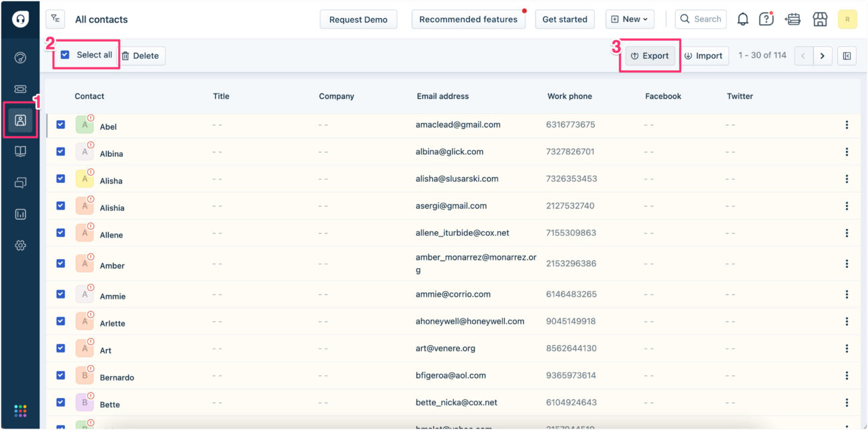Open the New dropdown menu
868x430 pixels.
(x=629, y=19)
